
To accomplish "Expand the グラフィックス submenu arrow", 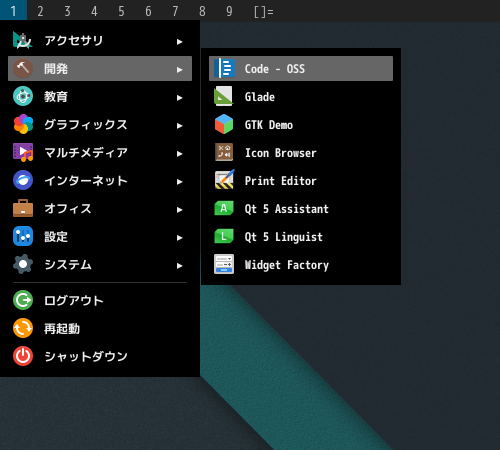I will pyautogui.click(x=180, y=126).
